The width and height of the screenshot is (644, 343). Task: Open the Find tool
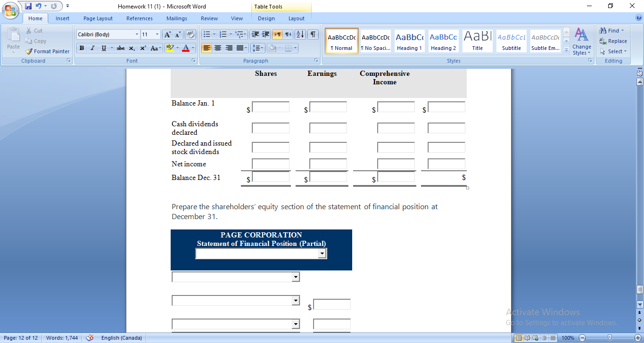pos(611,31)
